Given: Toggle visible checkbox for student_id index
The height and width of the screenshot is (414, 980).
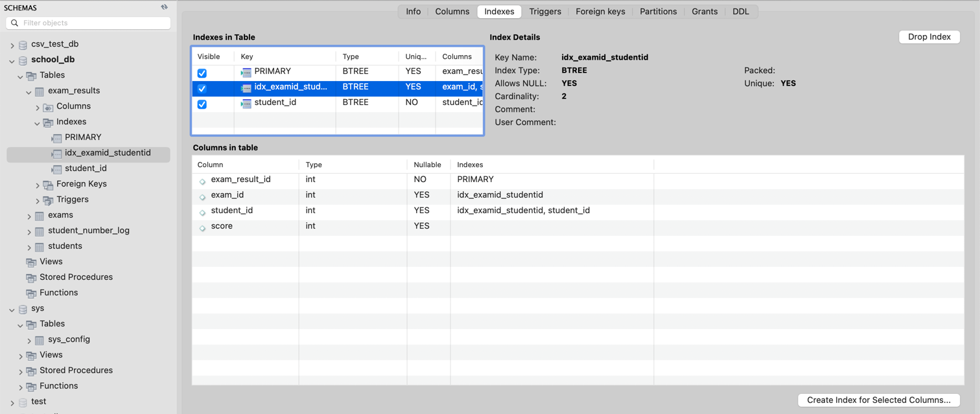Looking at the screenshot, I should point(202,104).
